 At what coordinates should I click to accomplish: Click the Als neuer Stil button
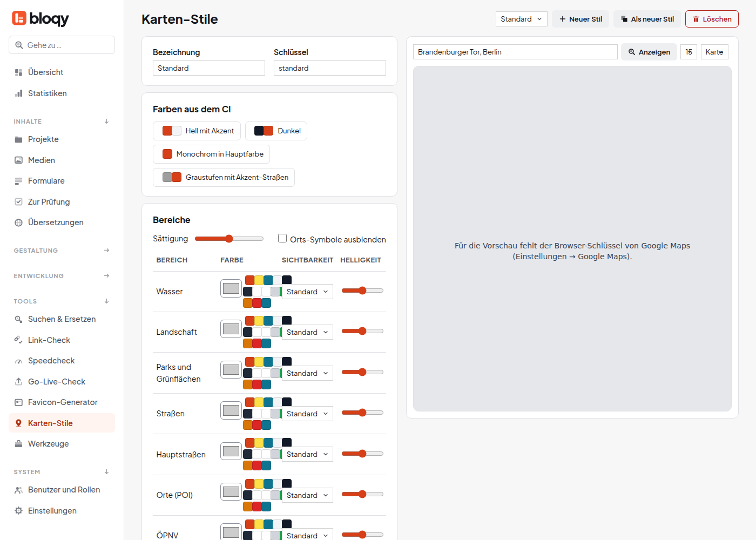point(647,19)
